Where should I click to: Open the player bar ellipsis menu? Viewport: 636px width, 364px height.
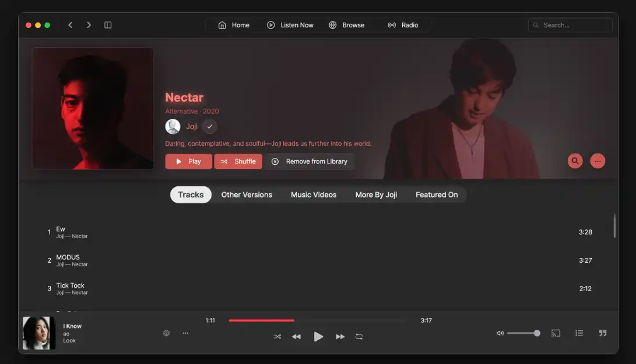point(185,333)
